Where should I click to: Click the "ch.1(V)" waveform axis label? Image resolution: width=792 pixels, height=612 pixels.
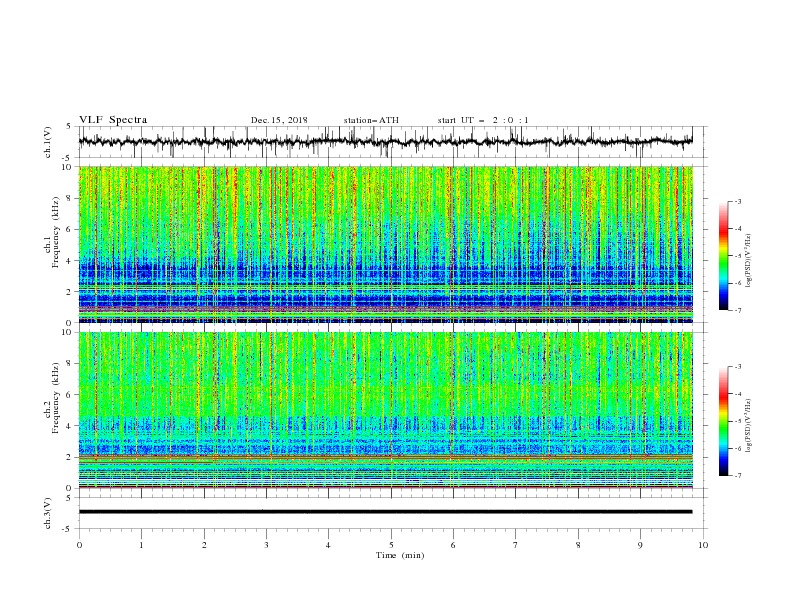point(48,142)
